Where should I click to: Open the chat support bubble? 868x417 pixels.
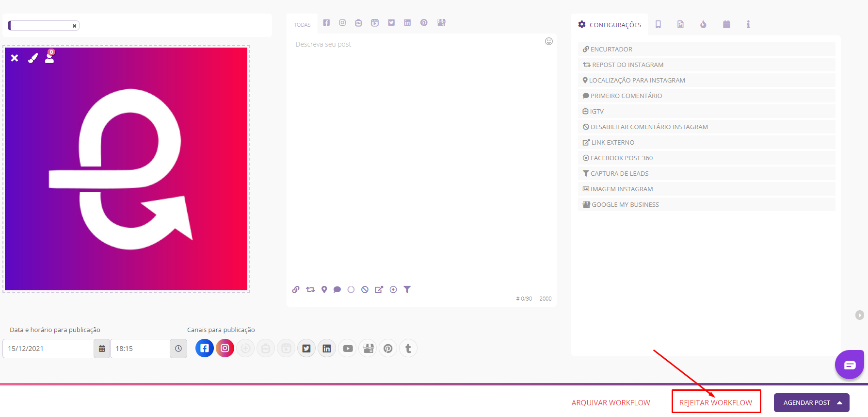tap(850, 365)
